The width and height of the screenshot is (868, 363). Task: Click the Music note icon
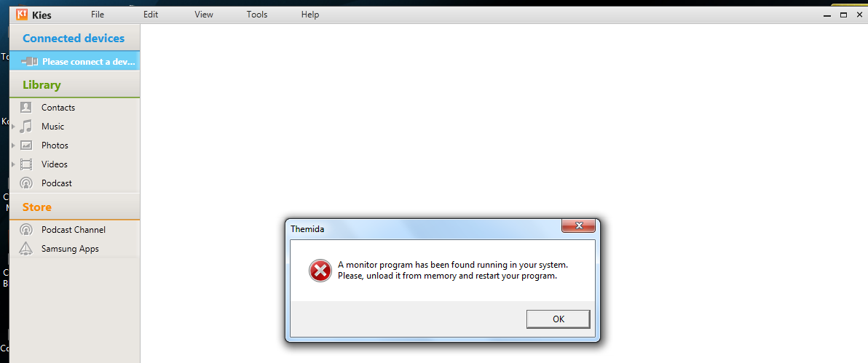tap(26, 126)
